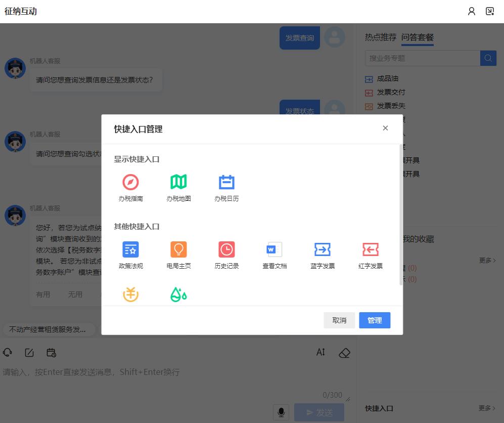
Task: Click the 办税日历 calendar icon
Action: (x=226, y=182)
